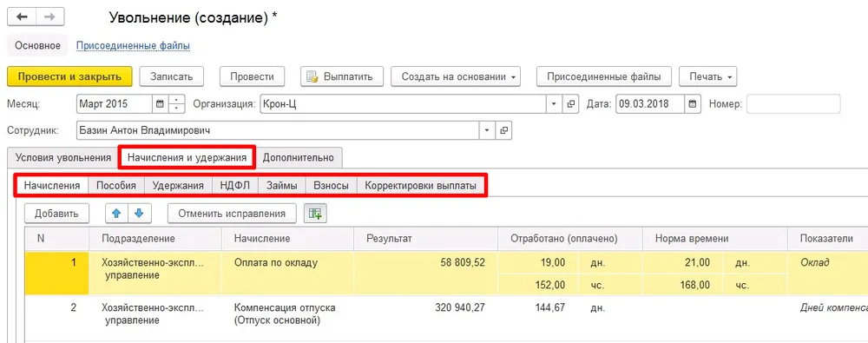Open the Дополнительно tab
This screenshot has height=343, width=868.
pos(299,157)
